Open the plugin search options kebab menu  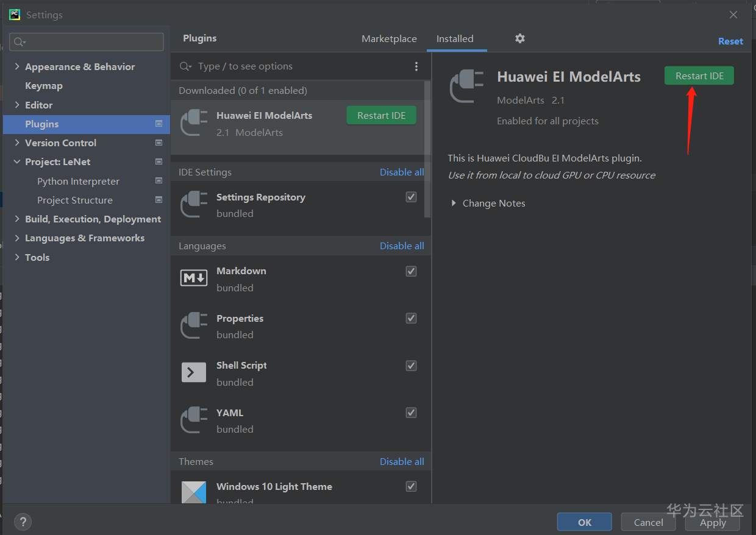pos(416,66)
